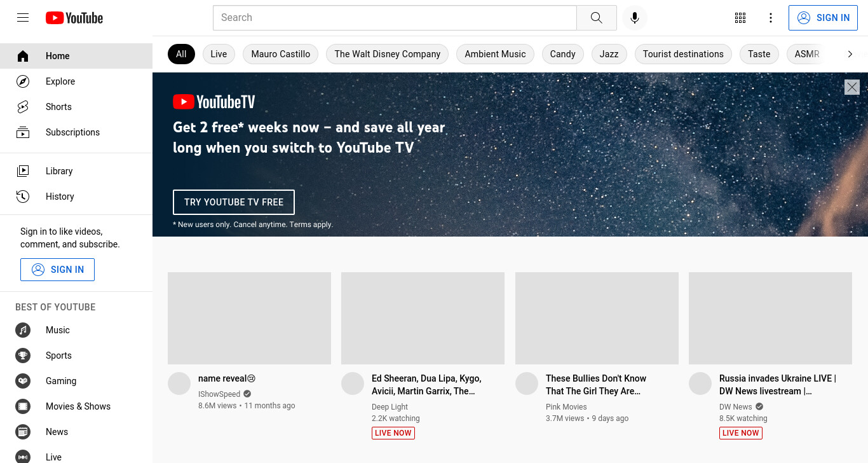Image resolution: width=868 pixels, height=463 pixels.
Task: Click SIGN IN button in sidebar
Action: (57, 270)
